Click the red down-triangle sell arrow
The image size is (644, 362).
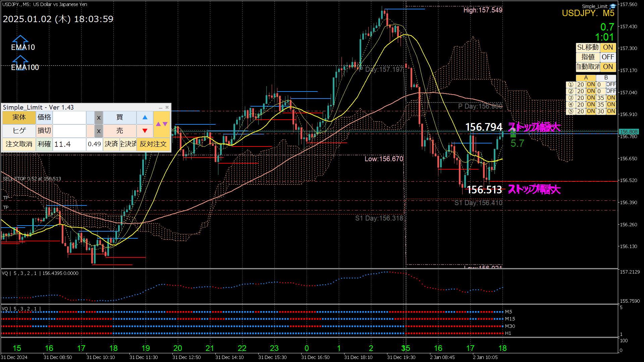click(145, 131)
